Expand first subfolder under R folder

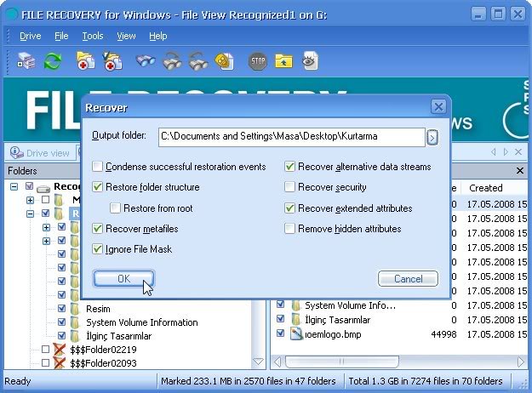46,227
